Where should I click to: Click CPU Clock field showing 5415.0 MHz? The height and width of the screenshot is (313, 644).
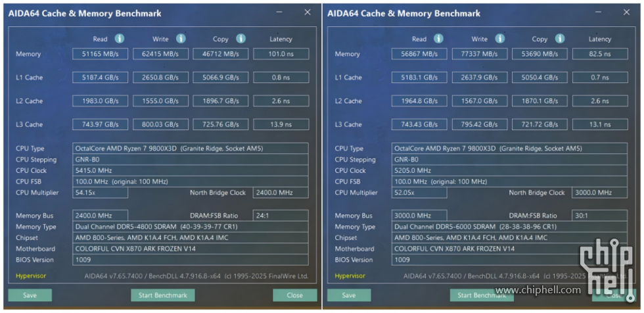point(191,170)
